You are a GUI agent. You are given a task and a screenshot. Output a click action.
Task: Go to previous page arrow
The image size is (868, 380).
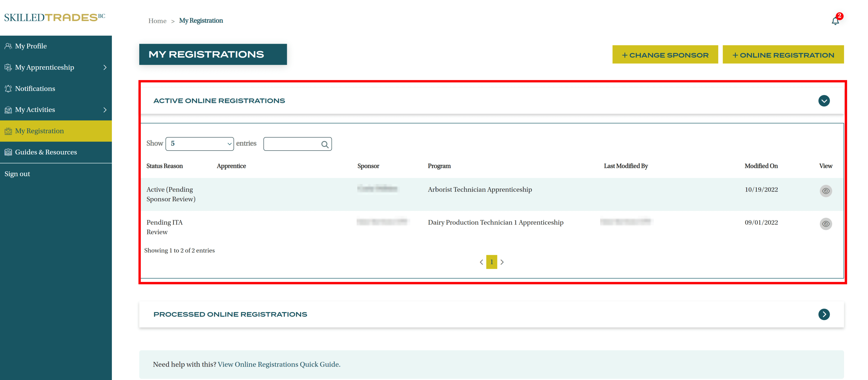[x=481, y=262]
